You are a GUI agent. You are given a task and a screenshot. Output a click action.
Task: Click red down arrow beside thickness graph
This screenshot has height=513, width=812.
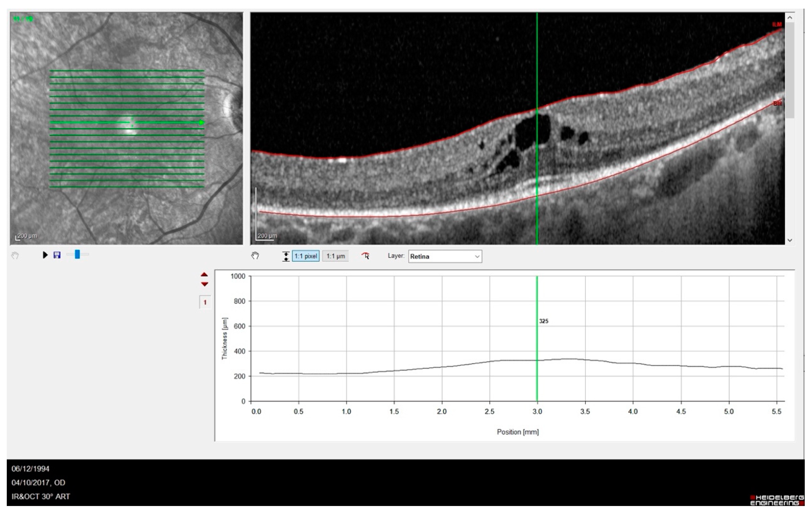click(204, 284)
